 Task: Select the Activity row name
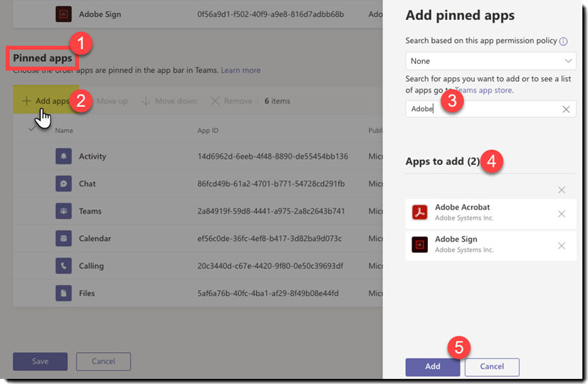(92, 156)
